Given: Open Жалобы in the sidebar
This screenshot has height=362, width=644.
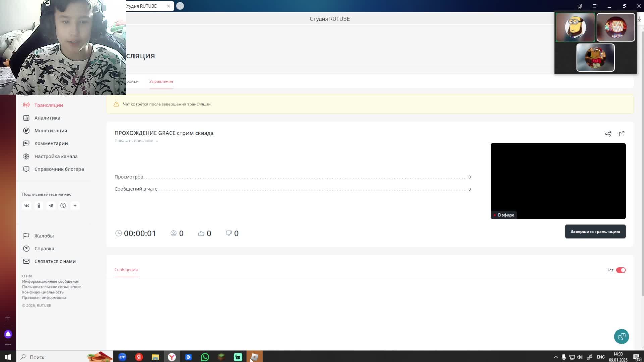Looking at the screenshot, I should tap(38, 236).
